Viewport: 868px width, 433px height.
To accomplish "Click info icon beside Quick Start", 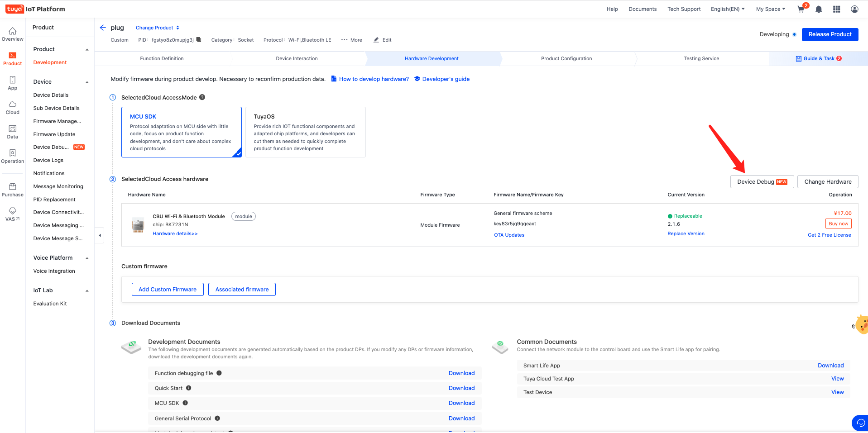I will (x=189, y=388).
